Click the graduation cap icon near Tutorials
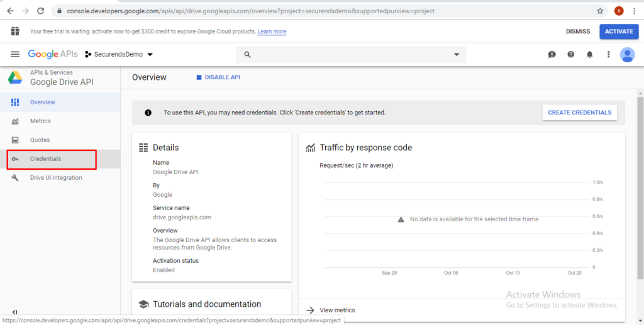This screenshot has width=644, height=325. pos(143,304)
